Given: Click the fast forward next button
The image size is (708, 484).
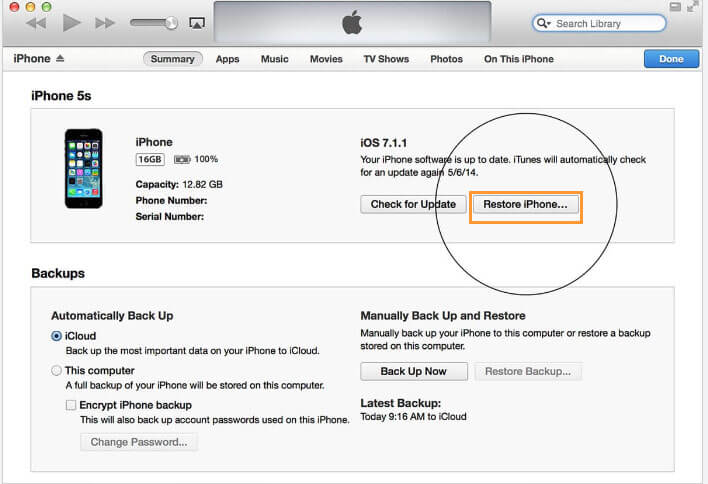Looking at the screenshot, I should coord(106,22).
